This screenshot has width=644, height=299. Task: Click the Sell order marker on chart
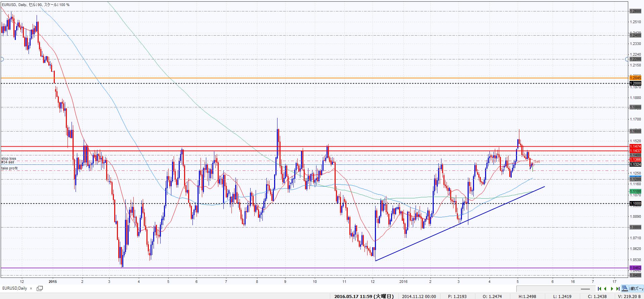coord(536,162)
